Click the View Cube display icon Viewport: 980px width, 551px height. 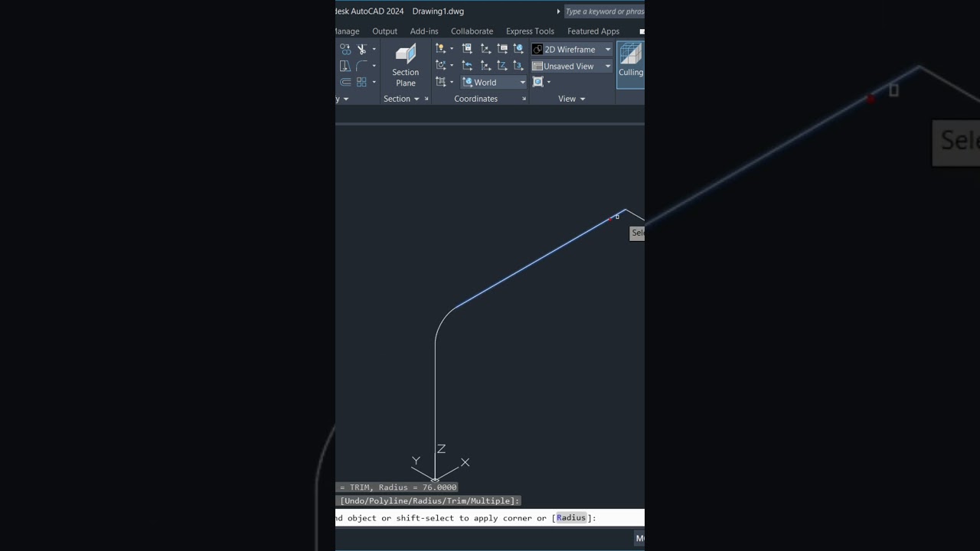[x=537, y=82]
